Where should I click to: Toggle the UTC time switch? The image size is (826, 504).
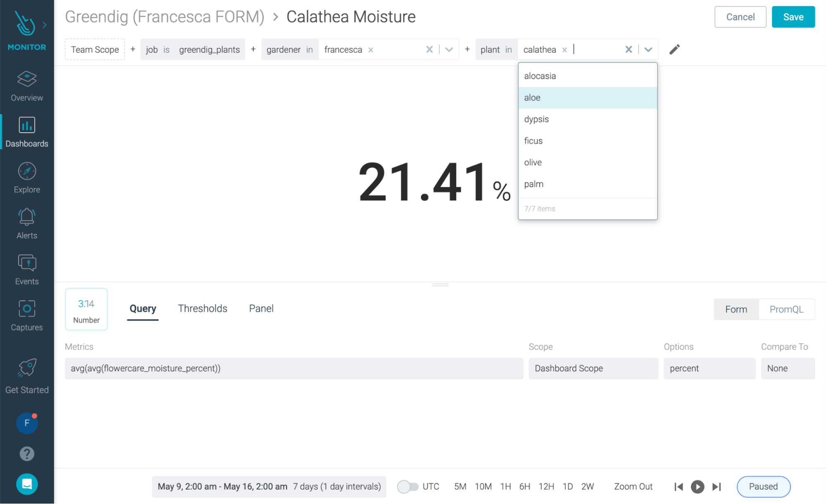(x=407, y=487)
